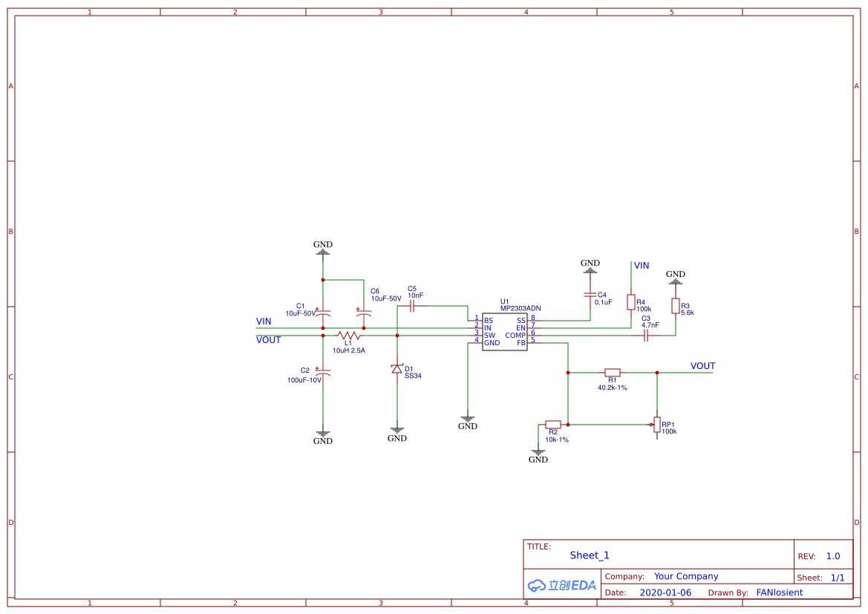Screen dimensions: 868x614
Task: Select the C2 100uF capacitor symbol
Action: (323, 372)
